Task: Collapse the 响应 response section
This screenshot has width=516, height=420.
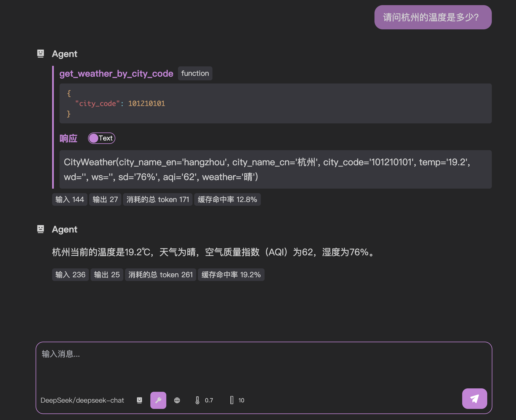Action: [x=68, y=138]
